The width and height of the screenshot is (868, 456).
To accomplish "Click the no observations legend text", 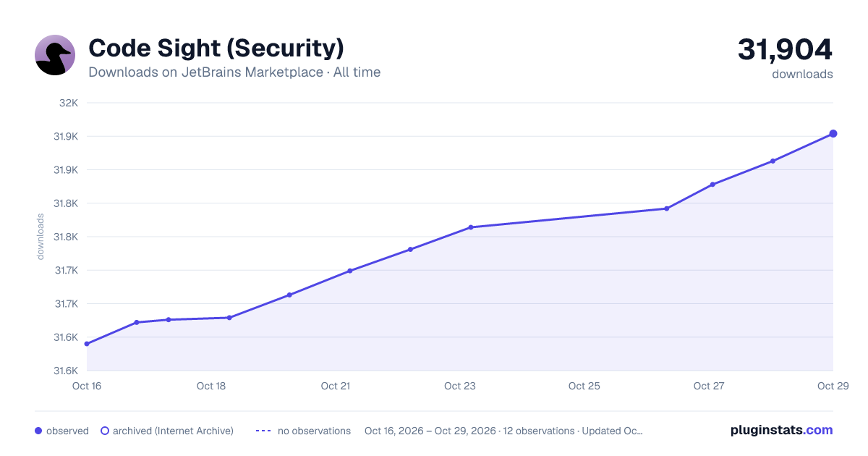I will point(314,431).
